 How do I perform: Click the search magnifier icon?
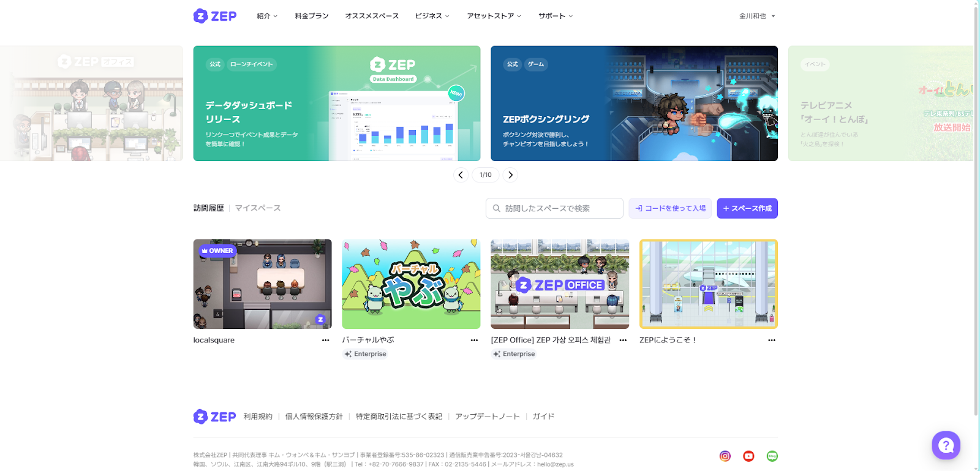point(497,208)
